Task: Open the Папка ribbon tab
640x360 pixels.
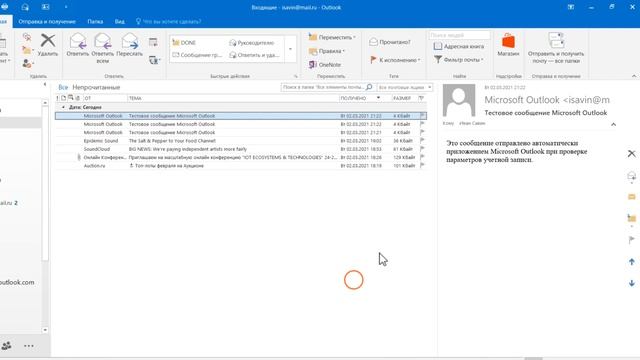Action: [x=95, y=21]
